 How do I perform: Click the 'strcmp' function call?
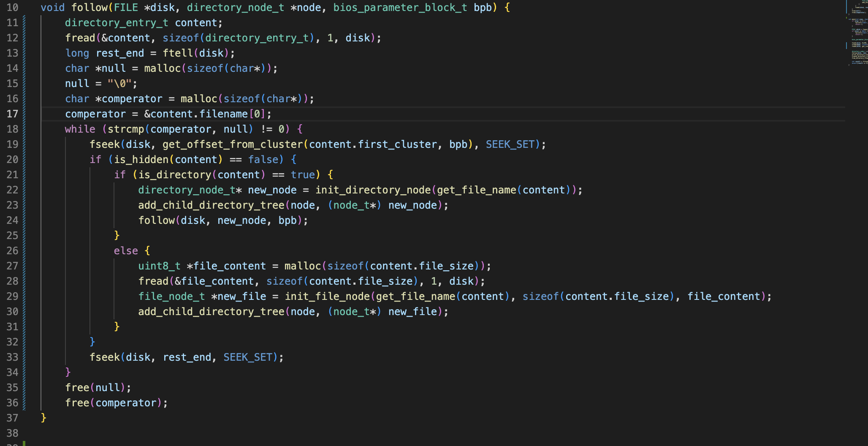[x=126, y=129]
